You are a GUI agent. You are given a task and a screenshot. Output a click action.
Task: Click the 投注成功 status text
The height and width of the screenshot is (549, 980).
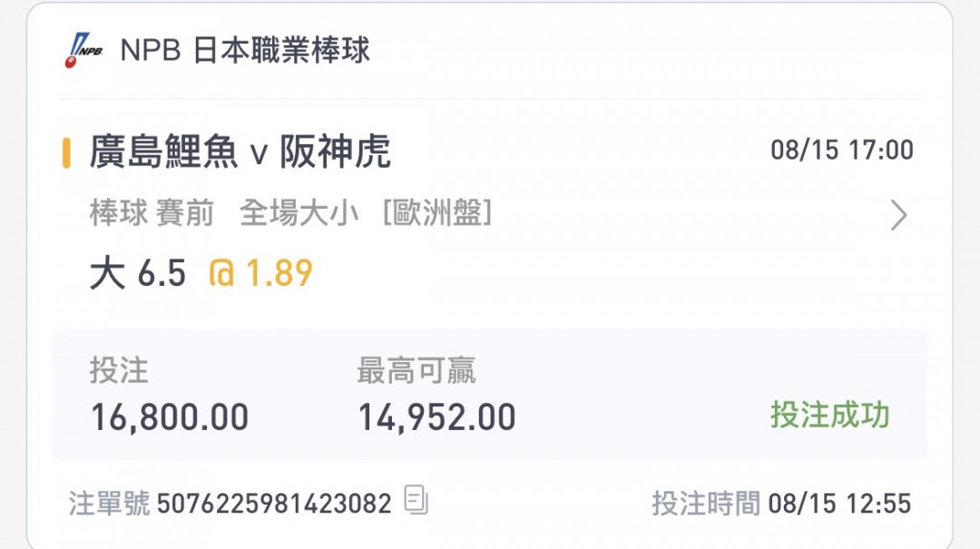click(x=829, y=415)
